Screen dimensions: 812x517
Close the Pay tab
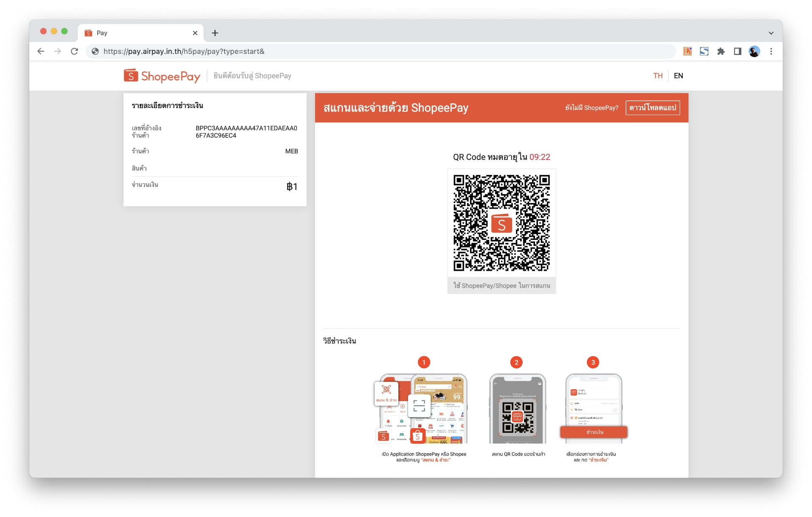pos(195,33)
